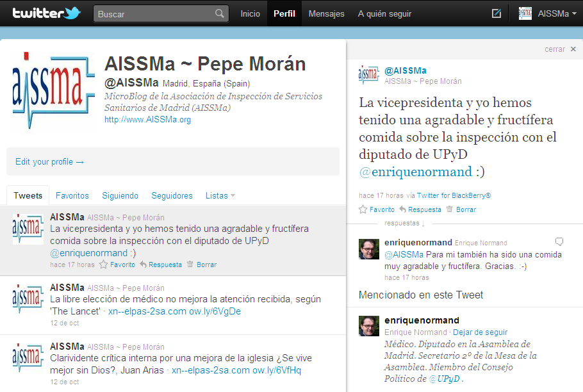The width and height of the screenshot is (583, 392).
Task: Click avatar of the Lancet tweet
Action: coord(28,299)
